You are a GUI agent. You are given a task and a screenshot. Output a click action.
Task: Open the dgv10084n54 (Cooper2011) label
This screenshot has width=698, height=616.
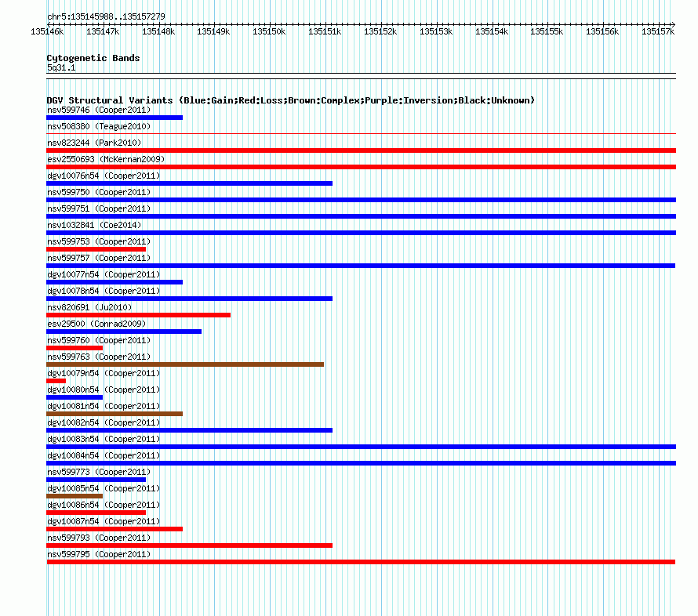(104, 455)
